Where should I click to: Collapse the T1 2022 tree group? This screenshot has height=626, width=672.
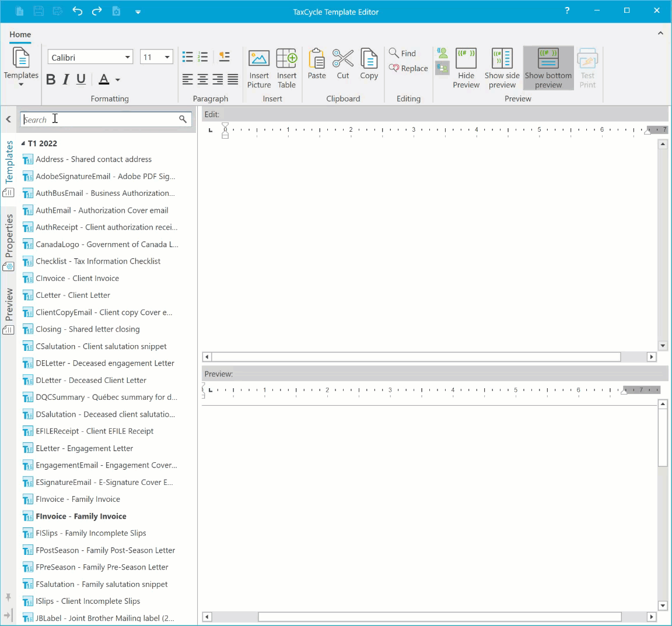pos(23,143)
